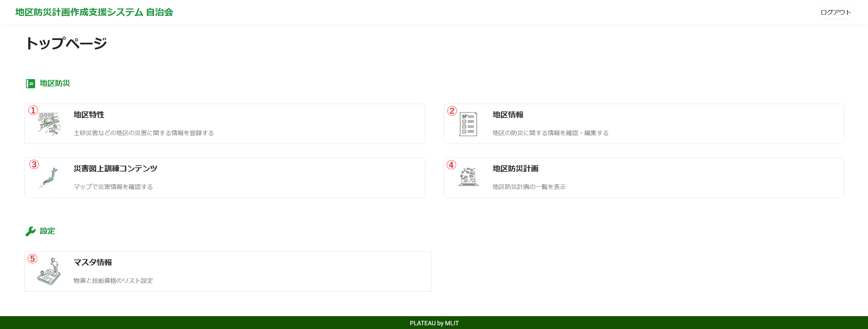Click the トップページ page heading
Image resolution: width=868 pixels, height=329 pixels.
[x=66, y=43]
